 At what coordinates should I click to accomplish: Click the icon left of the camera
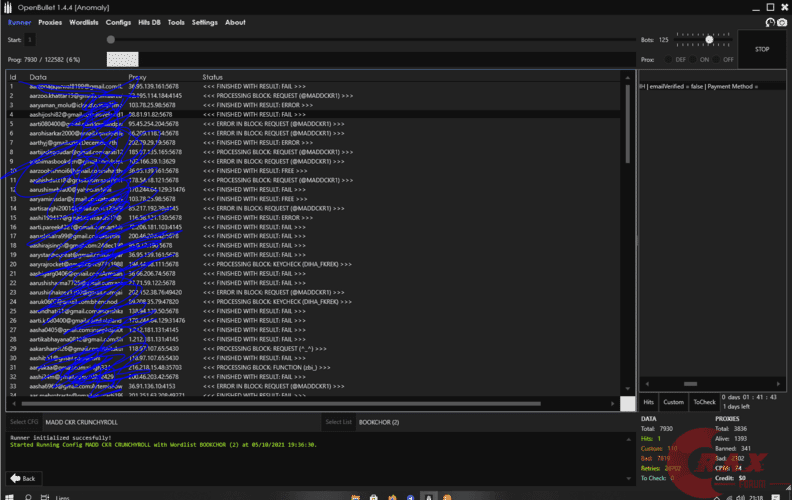[769, 22]
